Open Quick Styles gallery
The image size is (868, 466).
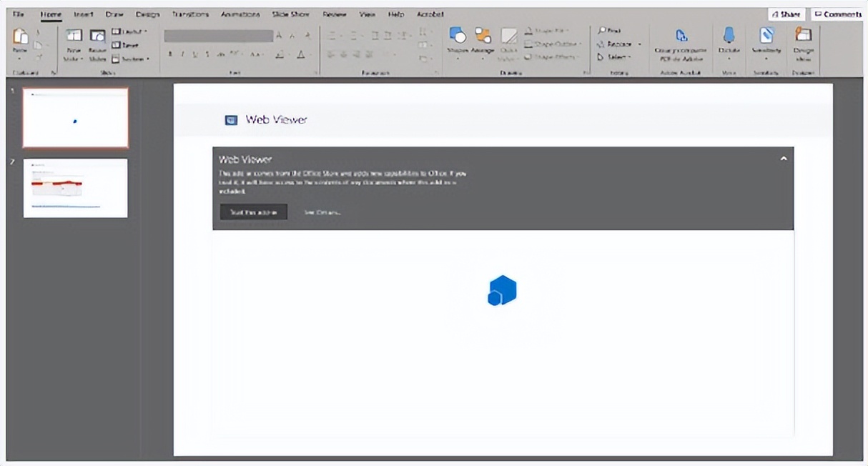(508, 44)
